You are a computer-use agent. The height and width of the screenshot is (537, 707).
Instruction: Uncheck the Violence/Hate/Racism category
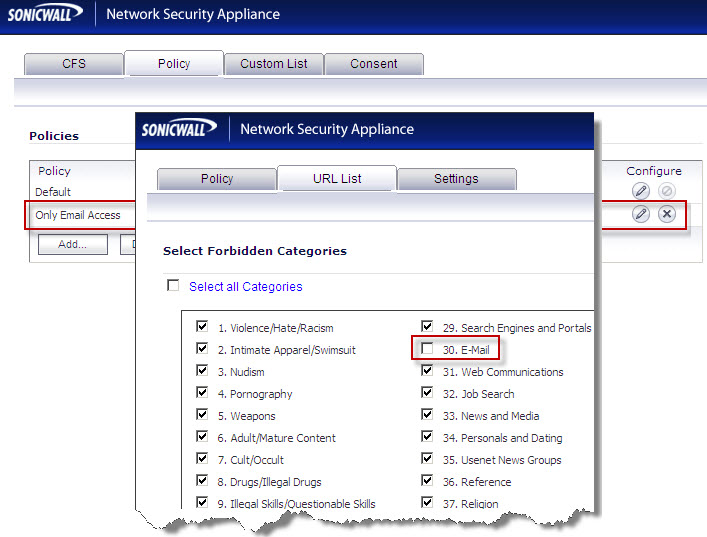pyautogui.click(x=203, y=327)
